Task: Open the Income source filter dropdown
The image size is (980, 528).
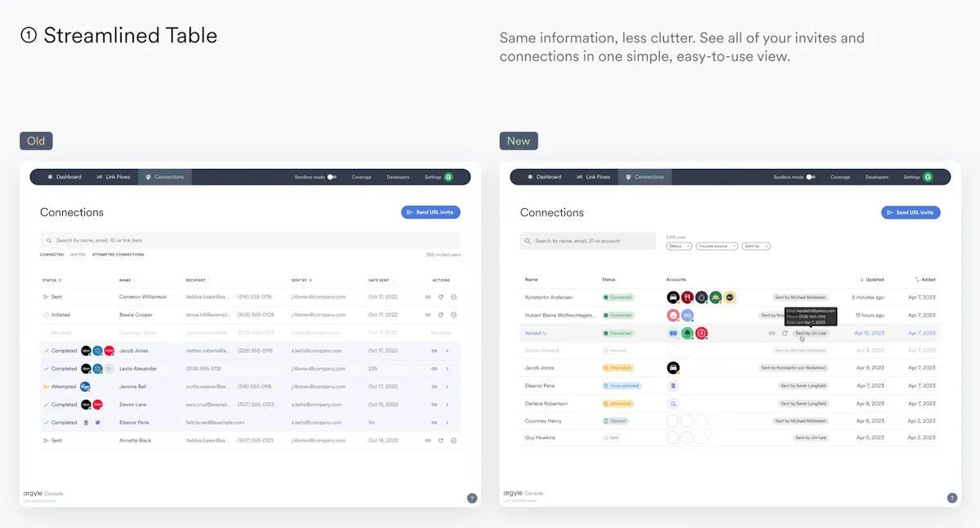Action: click(x=716, y=246)
